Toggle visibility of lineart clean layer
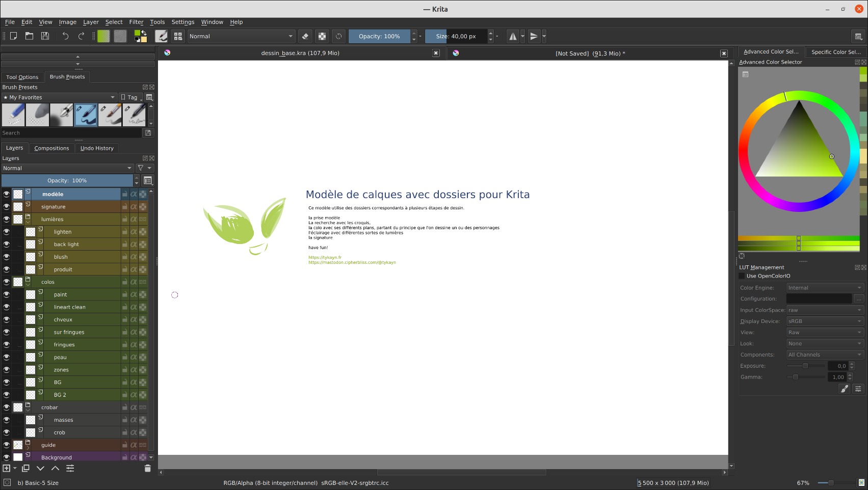The height and width of the screenshot is (490, 868). 7,307
